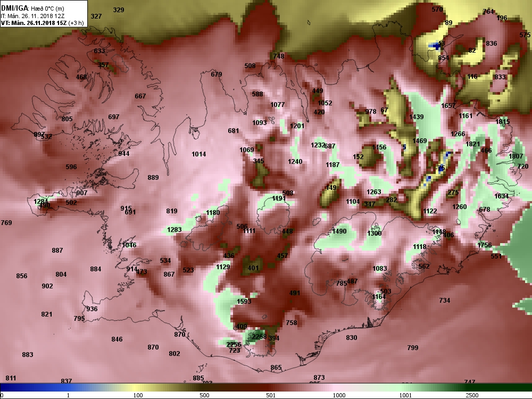
Task: Select the map value 1046
Action: [129, 245]
